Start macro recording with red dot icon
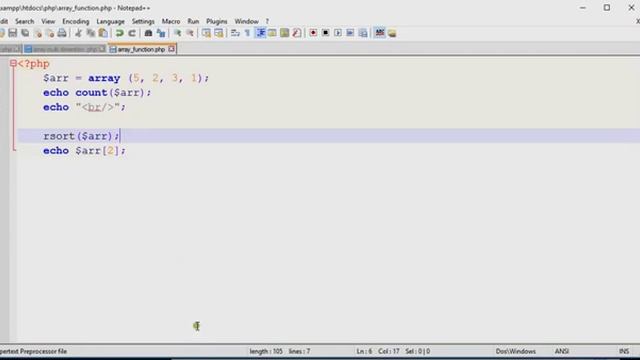Screen dimensions: 640x360 (x=313, y=33)
